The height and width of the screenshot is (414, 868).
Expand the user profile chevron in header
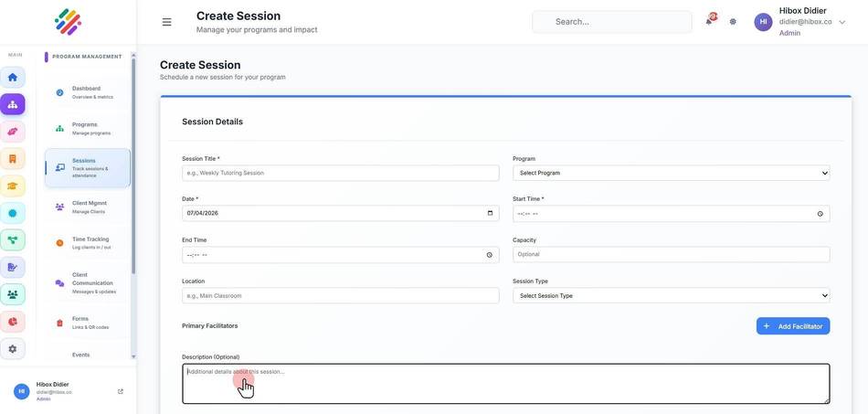point(842,22)
